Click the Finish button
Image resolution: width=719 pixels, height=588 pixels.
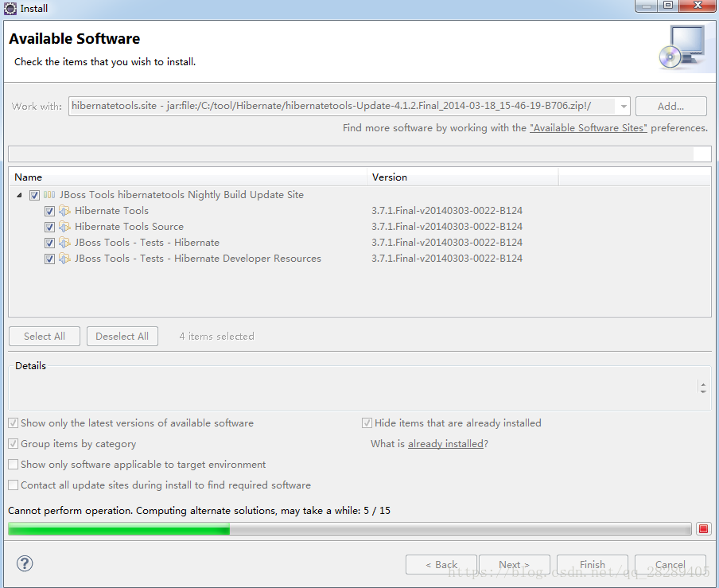[x=592, y=565]
